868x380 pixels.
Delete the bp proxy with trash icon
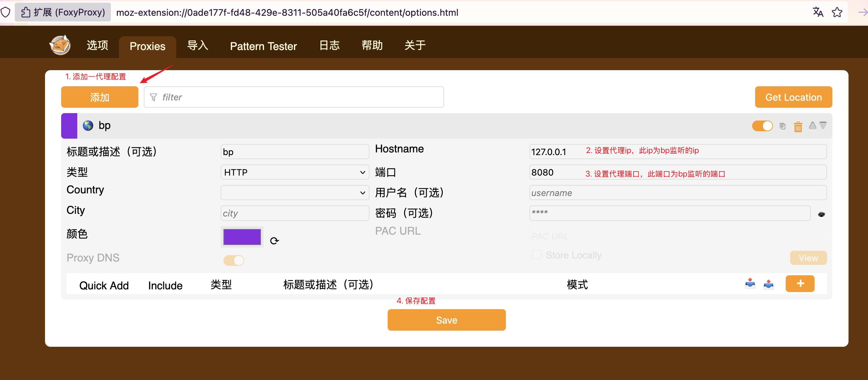click(797, 127)
